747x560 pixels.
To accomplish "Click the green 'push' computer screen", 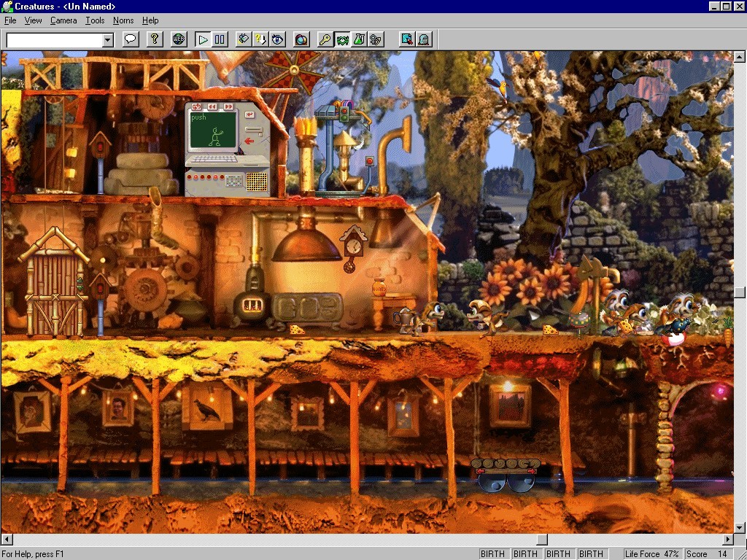I will tap(214, 130).
